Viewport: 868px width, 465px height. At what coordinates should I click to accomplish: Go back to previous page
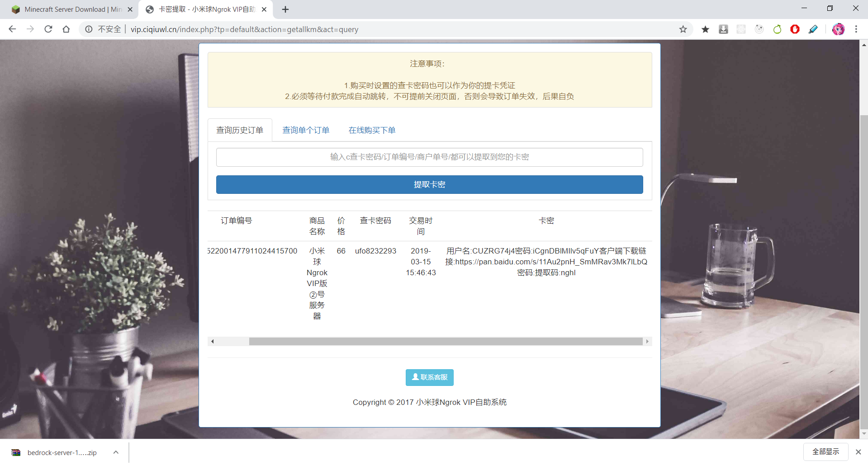pyautogui.click(x=12, y=29)
